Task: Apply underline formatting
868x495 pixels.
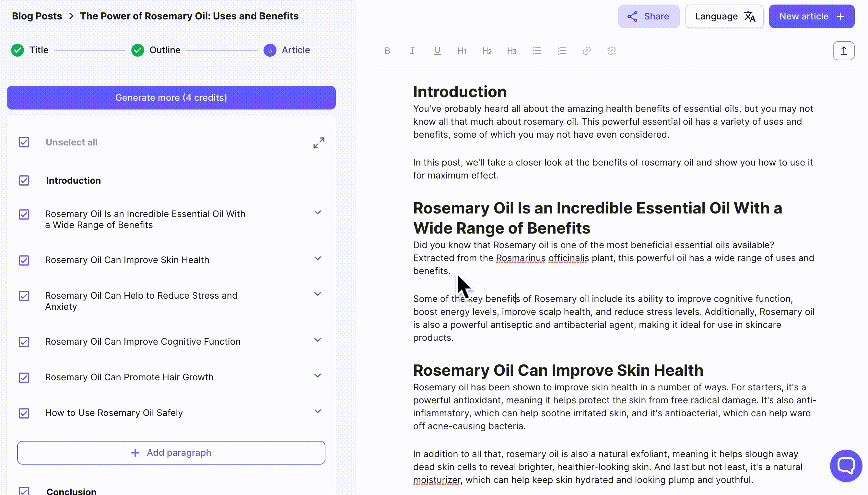Action: [x=437, y=50]
